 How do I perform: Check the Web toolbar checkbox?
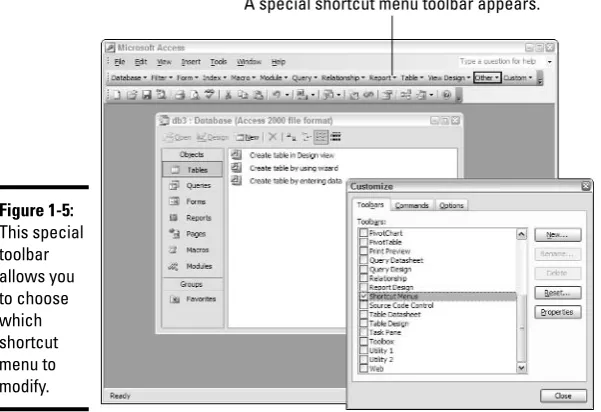[x=363, y=369]
